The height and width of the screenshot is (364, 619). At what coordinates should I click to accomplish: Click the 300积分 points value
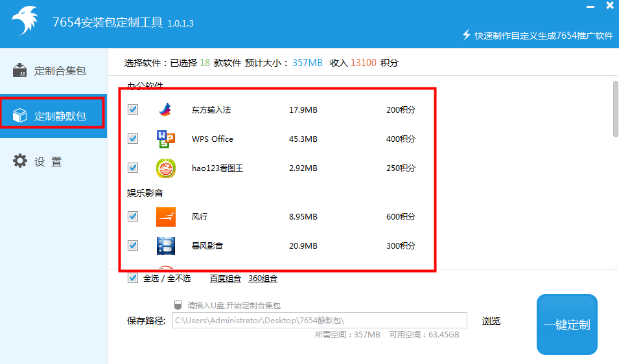(401, 246)
